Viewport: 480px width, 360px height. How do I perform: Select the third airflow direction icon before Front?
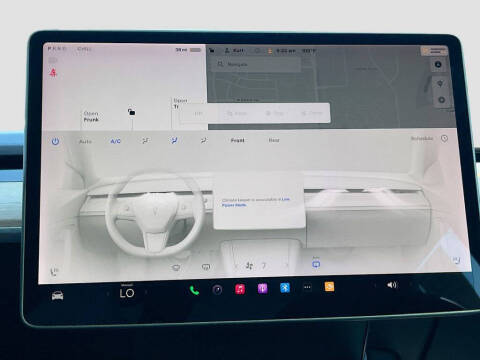(x=204, y=141)
